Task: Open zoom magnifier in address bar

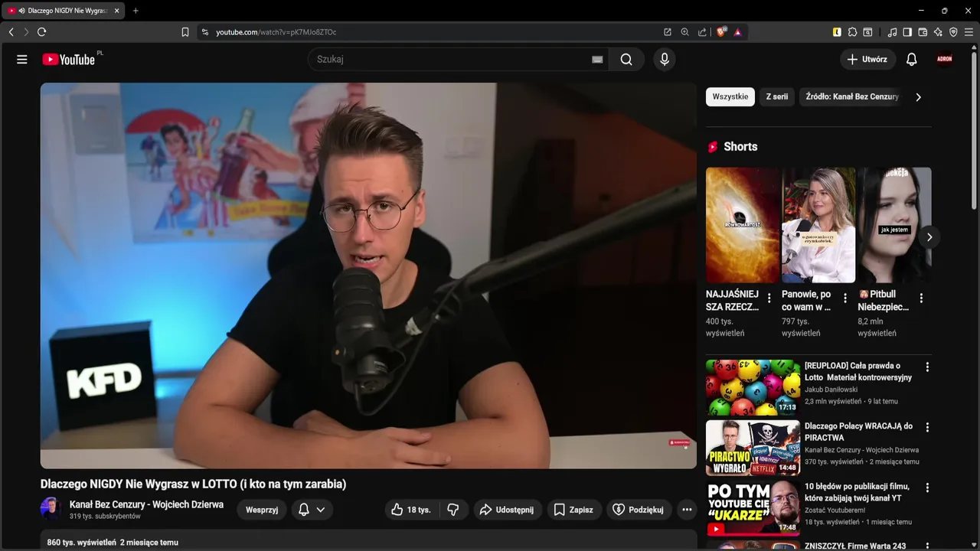Action: (684, 32)
